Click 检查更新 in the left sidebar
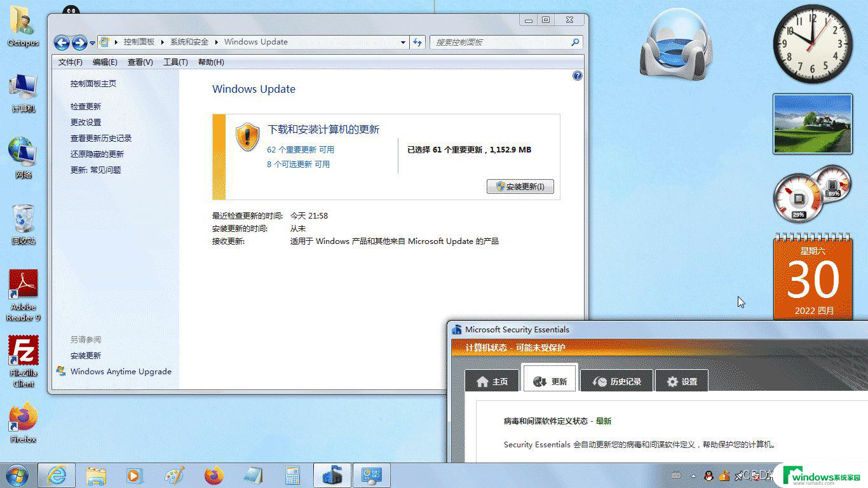Image resolution: width=868 pixels, height=488 pixels. (x=85, y=107)
